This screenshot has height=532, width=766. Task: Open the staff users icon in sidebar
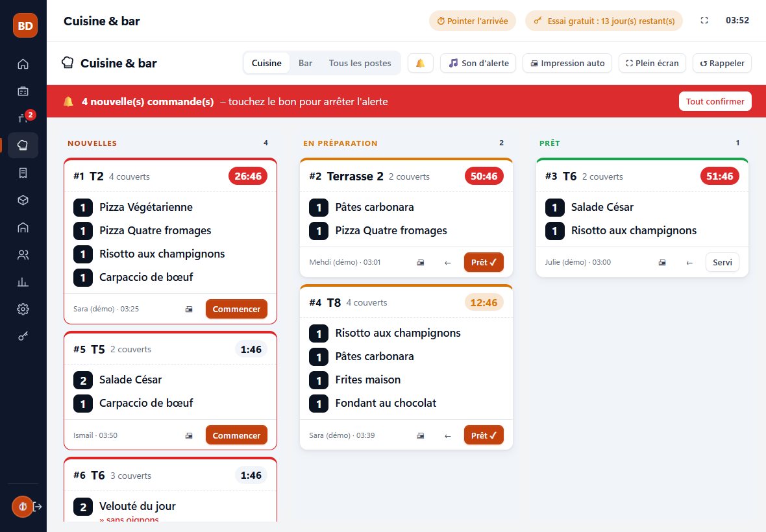point(23,255)
